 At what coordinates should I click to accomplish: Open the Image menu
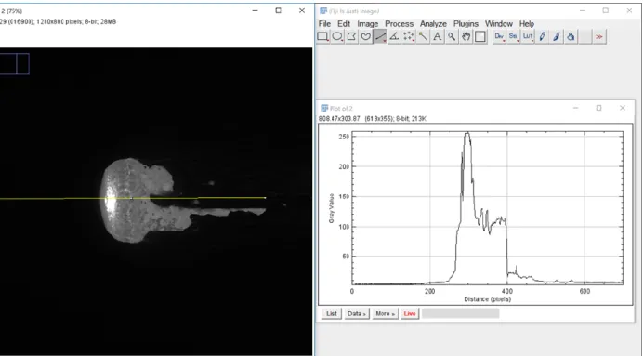[368, 24]
